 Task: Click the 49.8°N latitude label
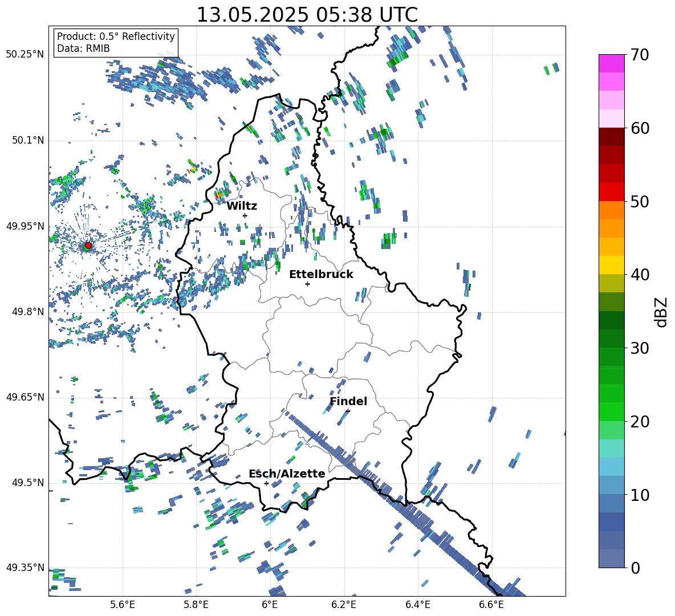pos(27,312)
